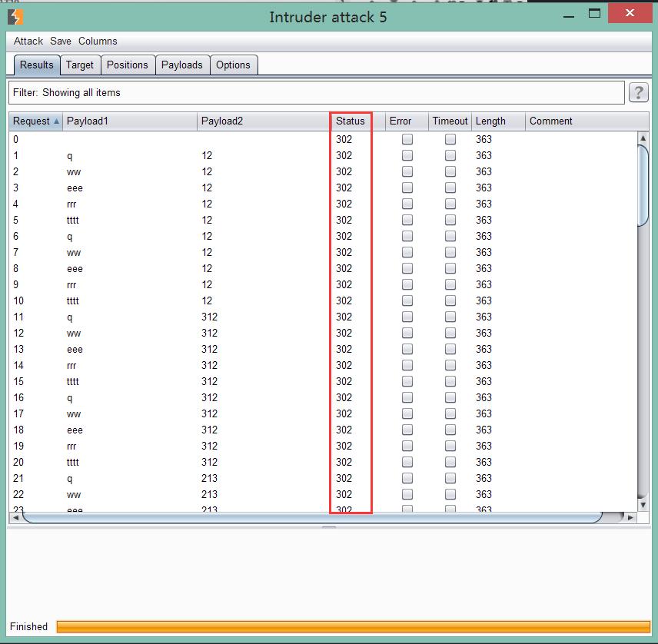Screen dimensions: 658x644
Task: Toggle the Timeout checkbox for request 5
Action: tap(450, 220)
